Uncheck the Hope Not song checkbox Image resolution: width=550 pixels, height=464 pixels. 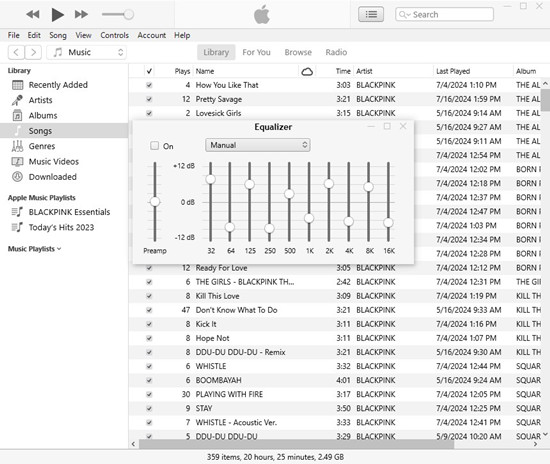[x=149, y=338]
